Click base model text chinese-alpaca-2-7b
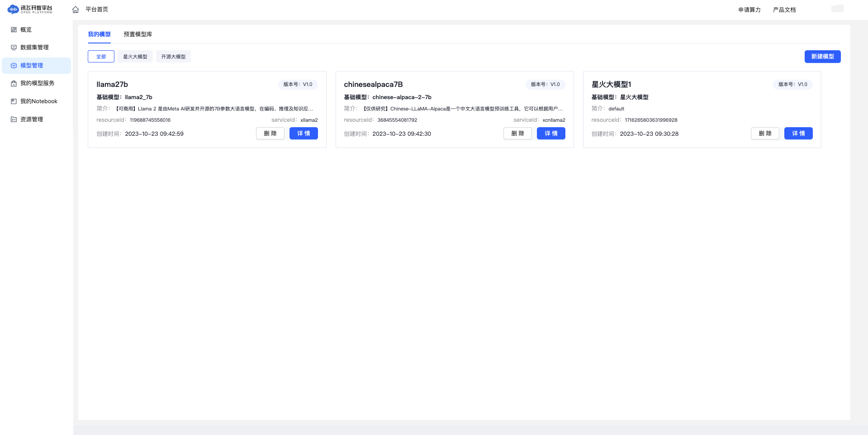Image resolution: width=868 pixels, height=435 pixels. [x=402, y=97]
